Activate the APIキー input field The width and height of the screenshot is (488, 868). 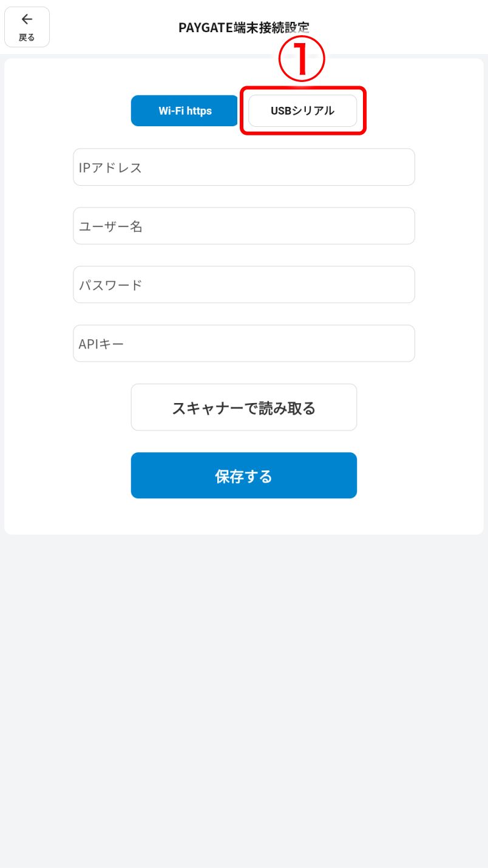244,344
